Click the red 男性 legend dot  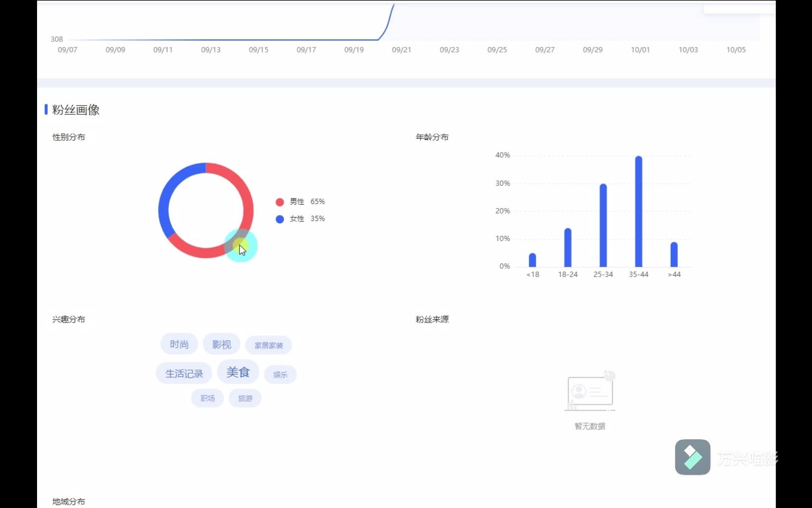(x=280, y=202)
